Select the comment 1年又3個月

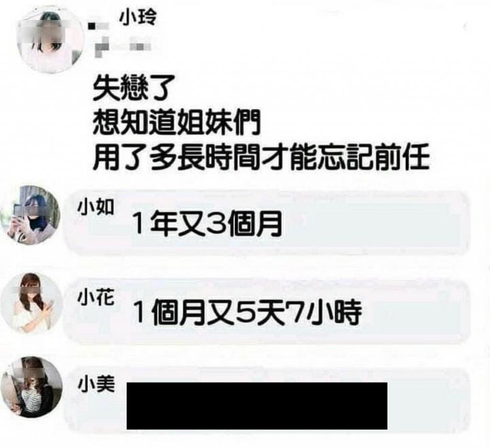tap(208, 224)
